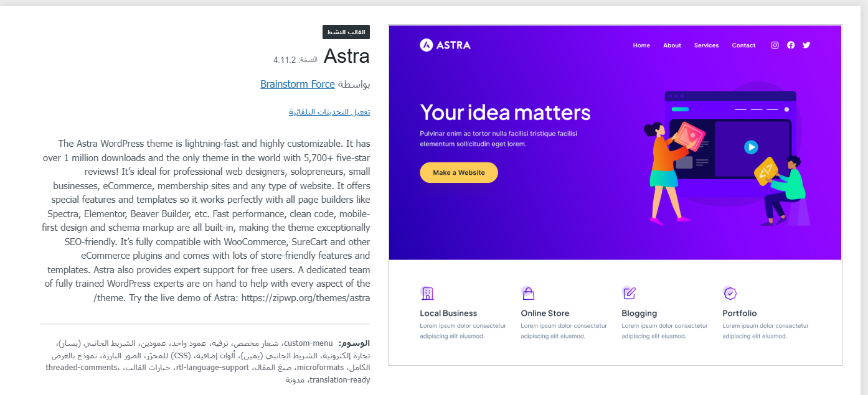Viewport: 868px width, 395px height.
Task: Click the Astra logo icon in preview
Action: click(x=427, y=45)
